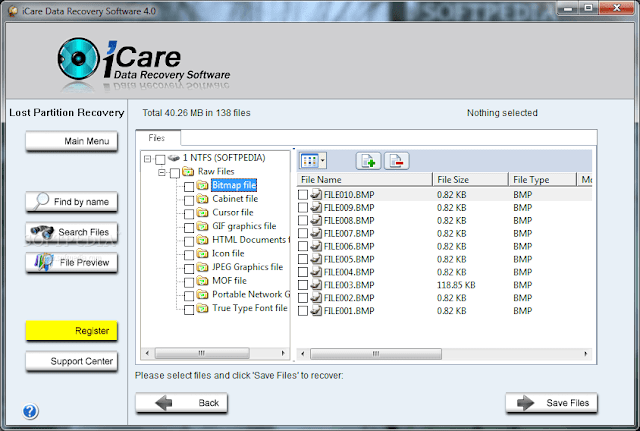Click the Cursor file folder icon
Screen dimensions: 640x431
click(202, 213)
